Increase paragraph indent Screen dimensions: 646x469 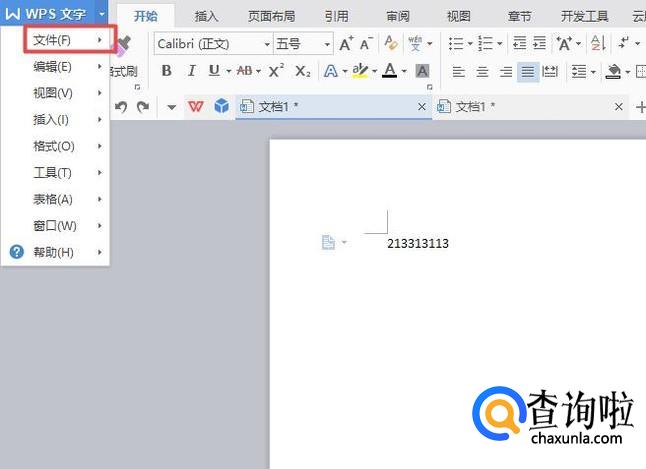tap(539, 43)
